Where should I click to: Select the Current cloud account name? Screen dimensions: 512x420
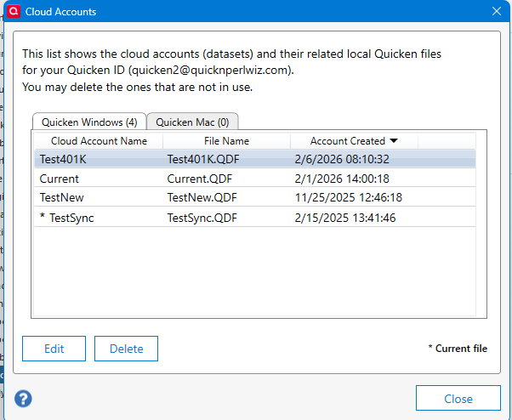59,179
